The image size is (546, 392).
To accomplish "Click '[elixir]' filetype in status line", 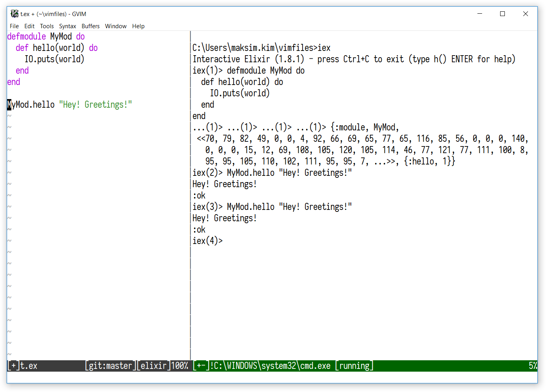I will tap(154, 366).
